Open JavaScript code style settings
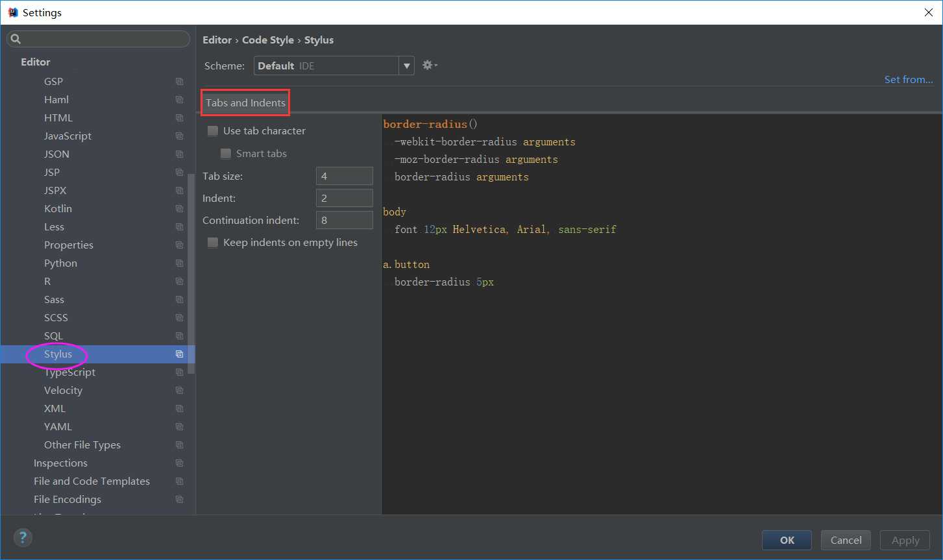 pyautogui.click(x=67, y=136)
